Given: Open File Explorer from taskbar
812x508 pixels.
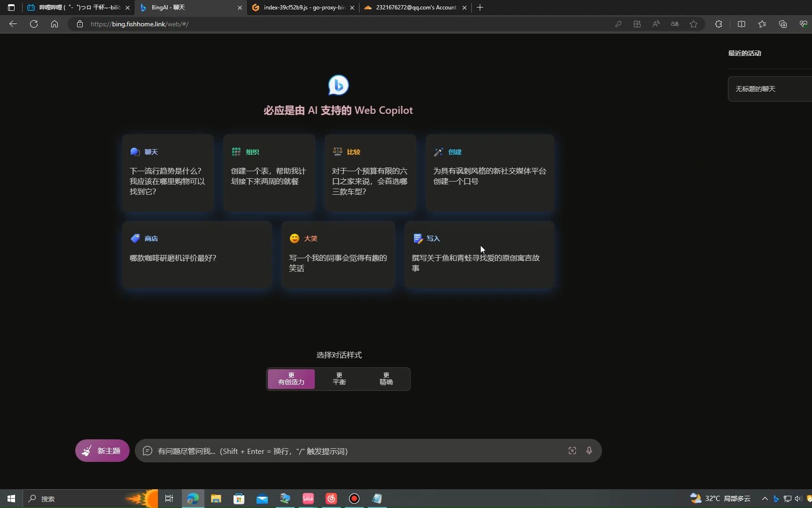Looking at the screenshot, I should (x=216, y=499).
